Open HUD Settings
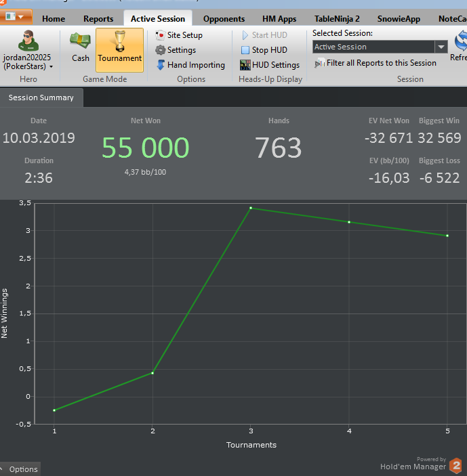This screenshot has width=467, height=476. 270,65
